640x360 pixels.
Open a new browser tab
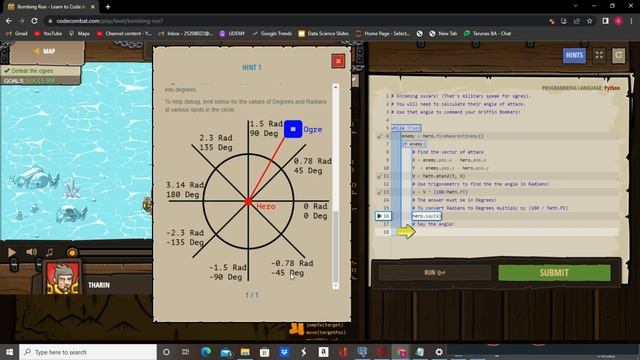coord(108,7)
